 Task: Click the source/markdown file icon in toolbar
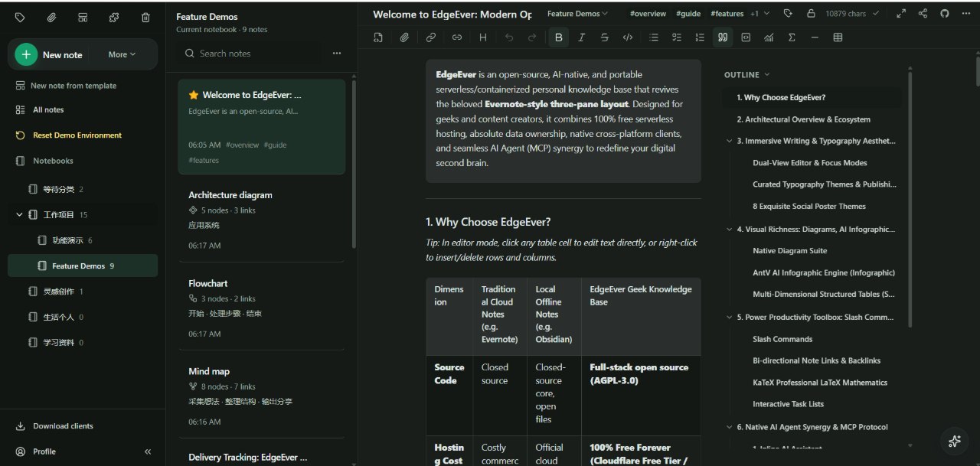click(x=378, y=37)
